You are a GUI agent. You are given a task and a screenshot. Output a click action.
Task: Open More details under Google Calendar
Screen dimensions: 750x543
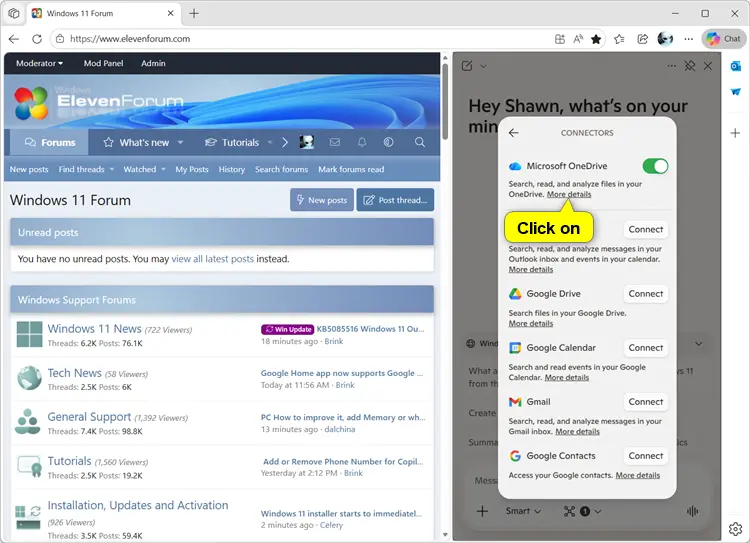pos(567,377)
